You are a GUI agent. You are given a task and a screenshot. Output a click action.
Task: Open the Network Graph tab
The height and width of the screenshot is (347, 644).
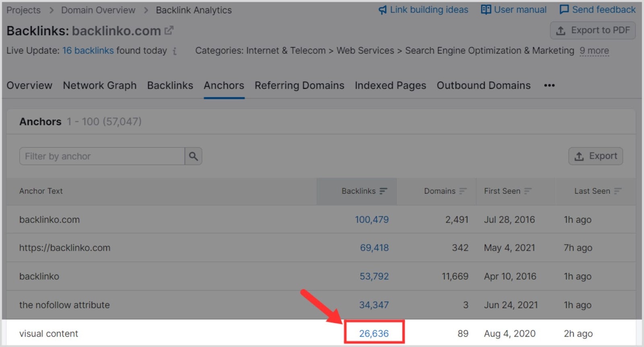(99, 85)
